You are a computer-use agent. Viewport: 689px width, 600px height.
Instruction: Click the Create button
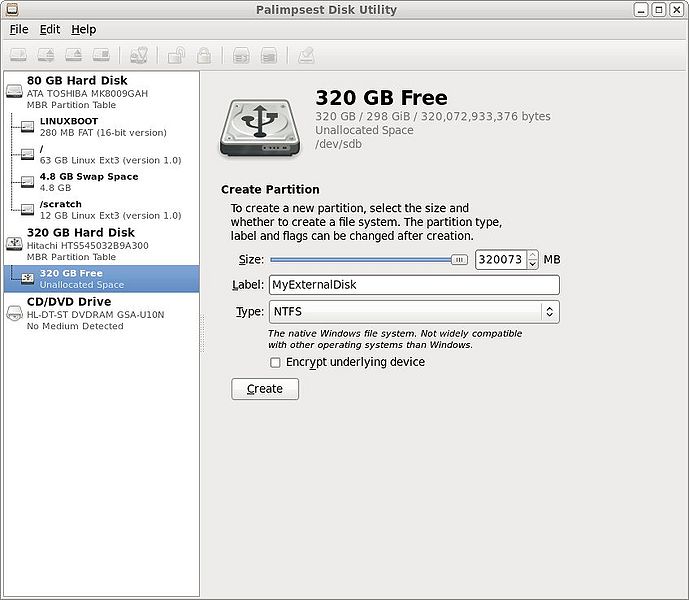pos(265,389)
